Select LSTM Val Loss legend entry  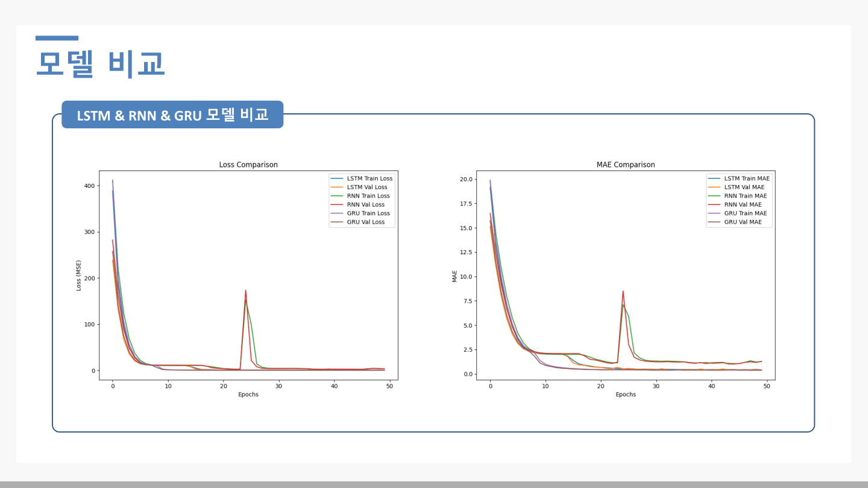pos(359,187)
